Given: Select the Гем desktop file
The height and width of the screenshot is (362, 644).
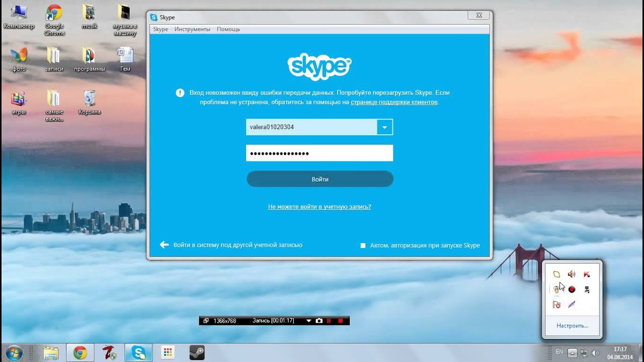Looking at the screenshot, I should [125, 60].
